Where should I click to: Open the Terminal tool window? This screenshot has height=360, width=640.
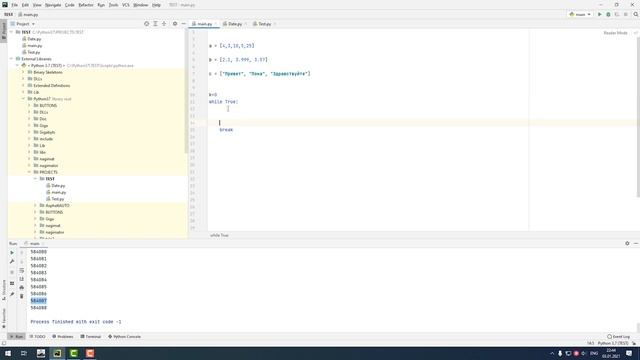(91, 337)
